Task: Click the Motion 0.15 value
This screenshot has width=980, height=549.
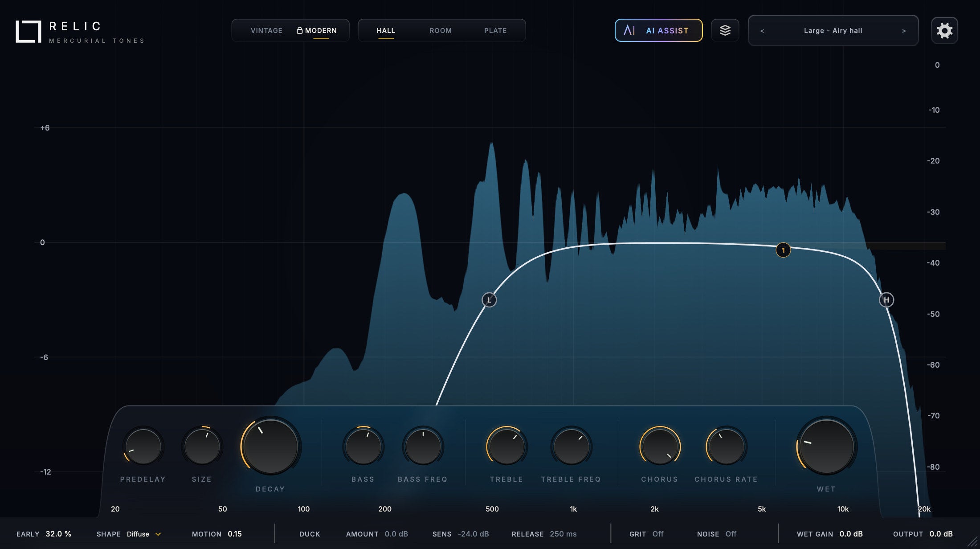Action: coord(235,534)
